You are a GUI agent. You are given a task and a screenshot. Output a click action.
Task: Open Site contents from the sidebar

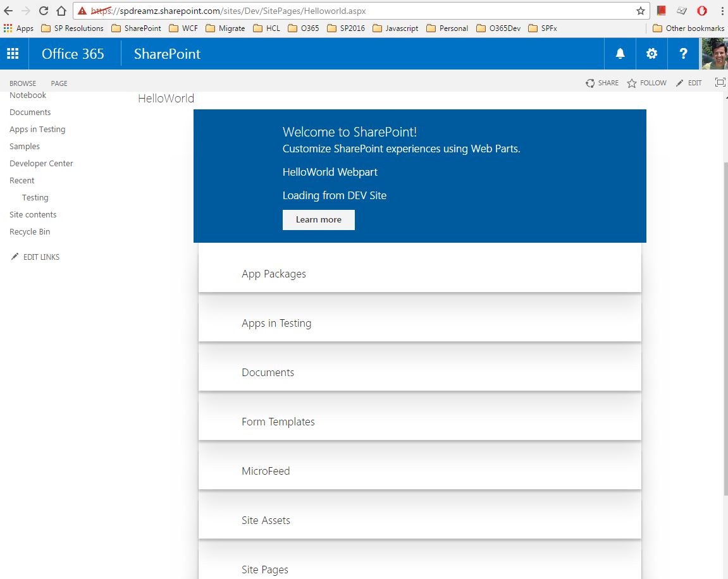[x=32, y=214]
